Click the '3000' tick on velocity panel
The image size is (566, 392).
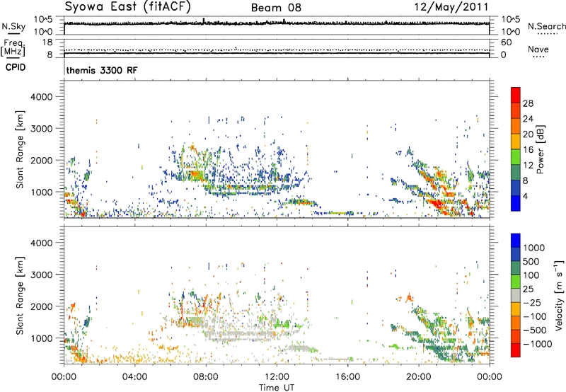42,275
